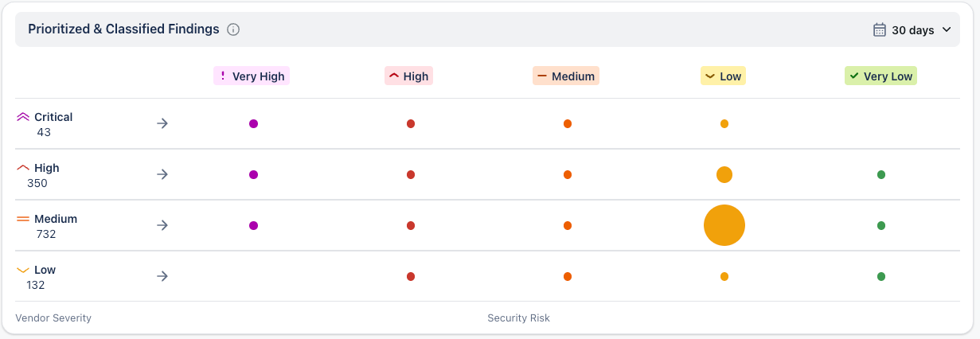
Task: Select the Very High security risk badge
Action: 252,76
